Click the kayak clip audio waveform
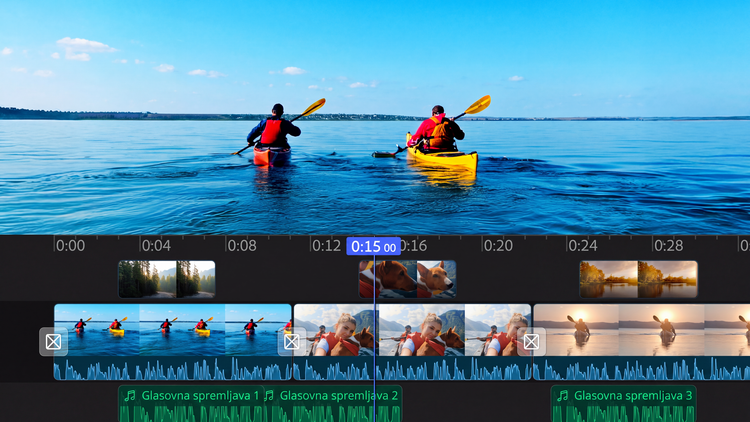The image size is (750, 422). click(x=173, y=368)
